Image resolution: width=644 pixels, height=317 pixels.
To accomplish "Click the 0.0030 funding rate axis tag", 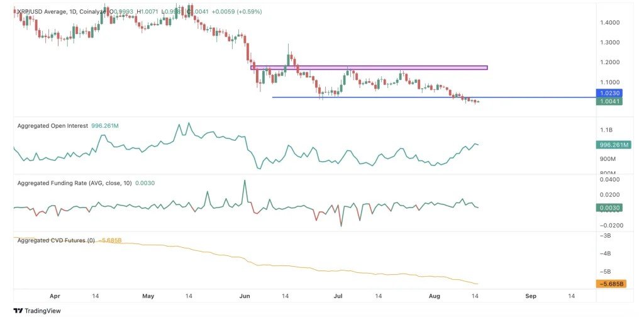I will tap(609, 208).
